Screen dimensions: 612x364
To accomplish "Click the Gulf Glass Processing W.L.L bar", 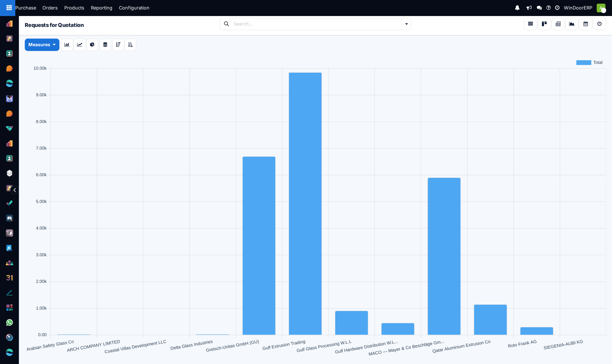I will pos(352,323).
